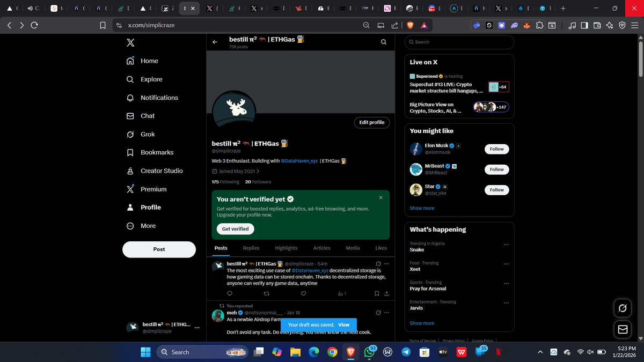The width and height of the screenshot is (644, 362).
Task: Open Windows Start menu
Action: coord(145,352)
